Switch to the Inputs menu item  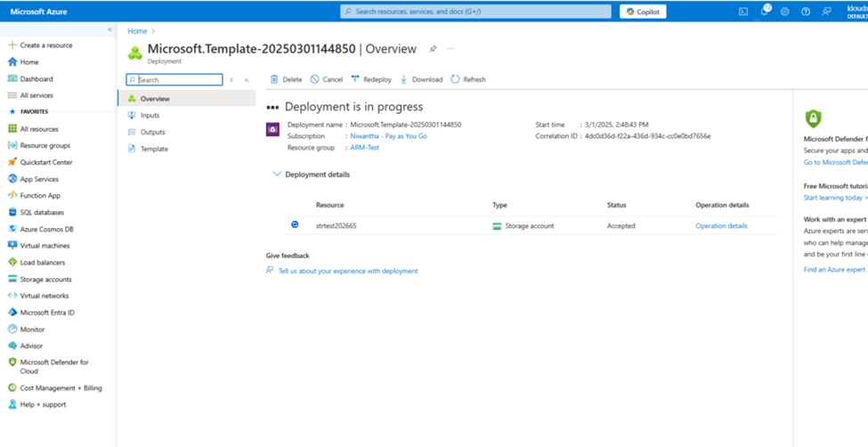(x=150, y=116)
